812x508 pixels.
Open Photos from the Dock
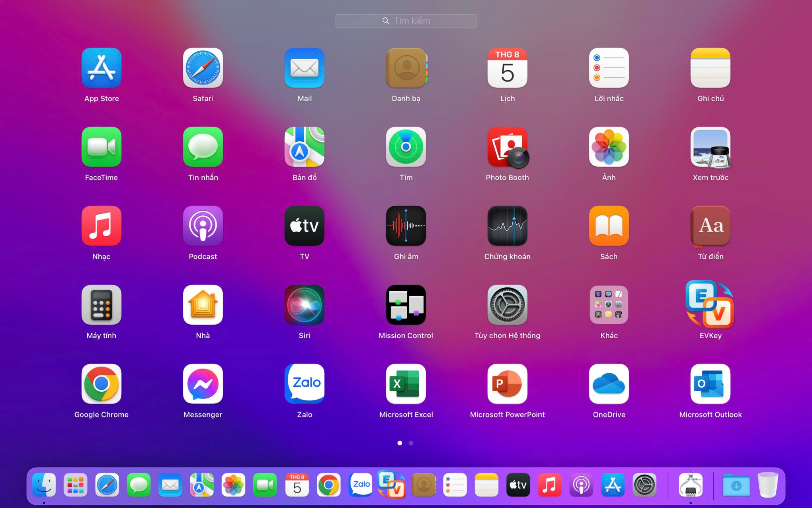coord(234,485)
